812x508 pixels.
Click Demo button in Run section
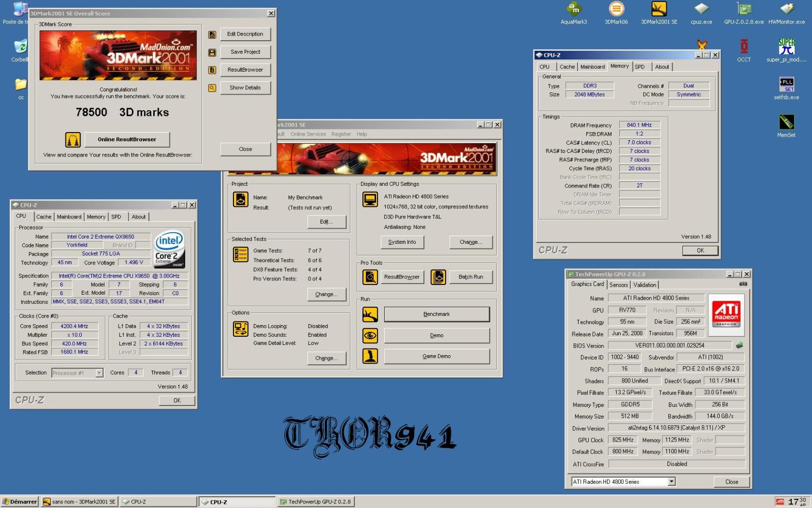coord(437,336)
